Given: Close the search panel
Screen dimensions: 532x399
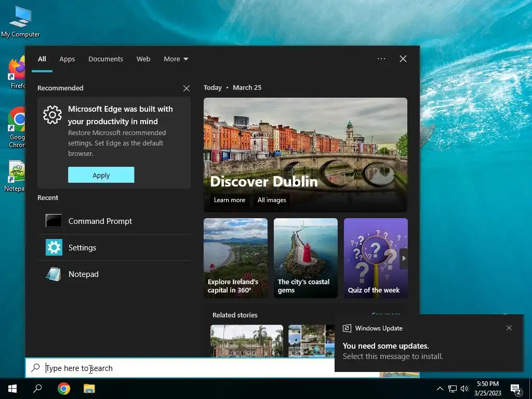Looking at the screenshot, I should click(x=403, y=59).
